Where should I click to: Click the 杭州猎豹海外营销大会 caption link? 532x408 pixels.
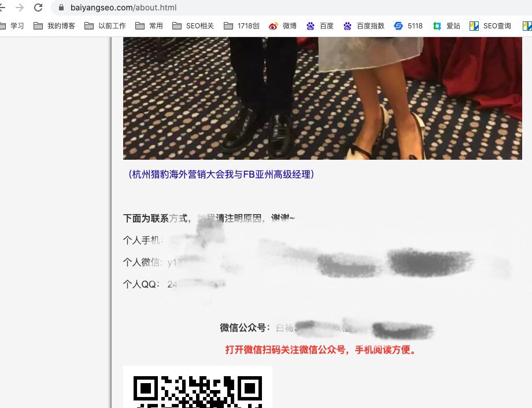coord(221,174)
